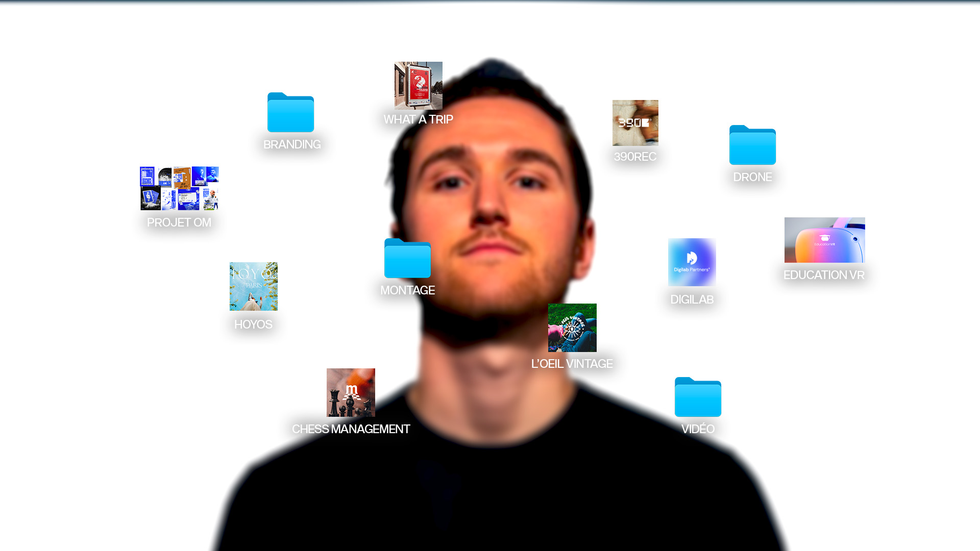Viewport: 980px width, 551px height.
Task: Open the VIDÉO folder icon
Action: click(x=698, y=397)
